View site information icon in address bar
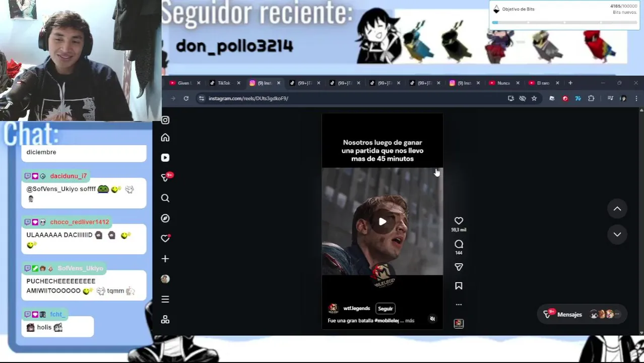Screen dimensions: 644x363 coord(202,98)
